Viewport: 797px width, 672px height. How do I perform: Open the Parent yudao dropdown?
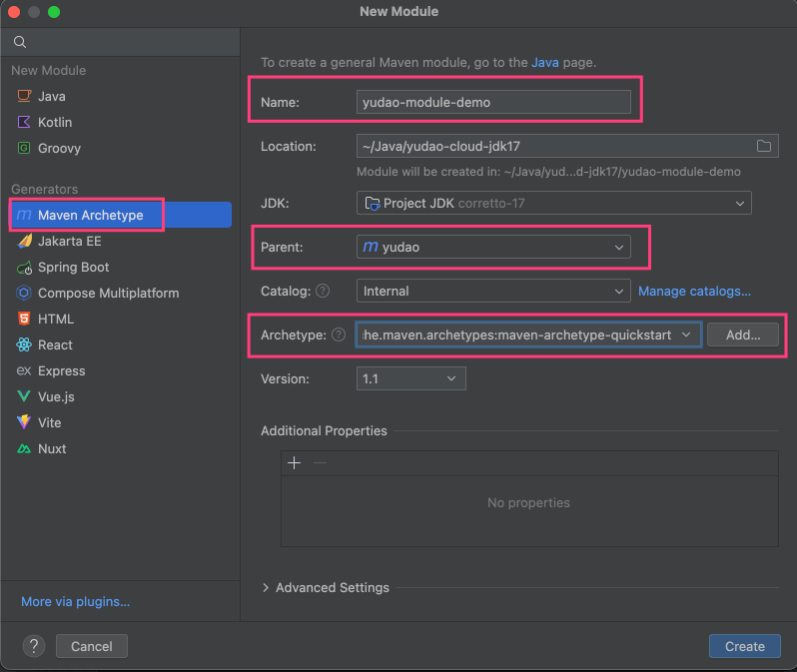pos(493,247)
